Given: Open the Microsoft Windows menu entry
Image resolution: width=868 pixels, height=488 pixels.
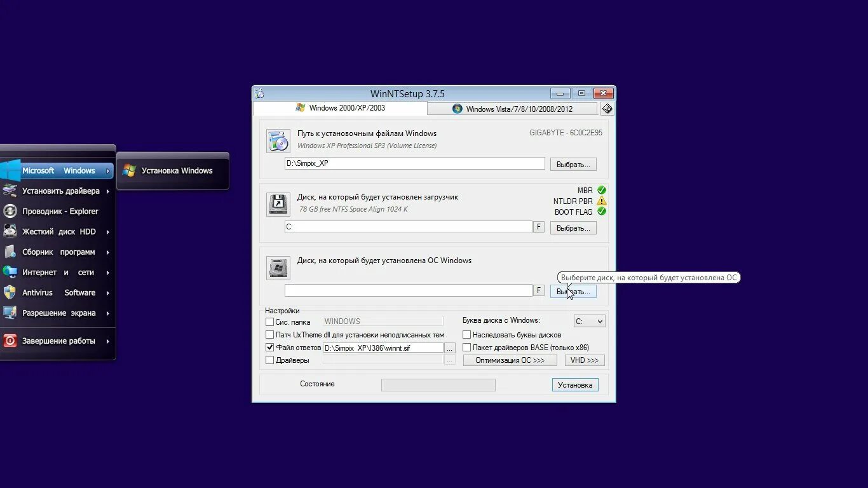Looking at the screenshot, I should [x=57, y=170].
